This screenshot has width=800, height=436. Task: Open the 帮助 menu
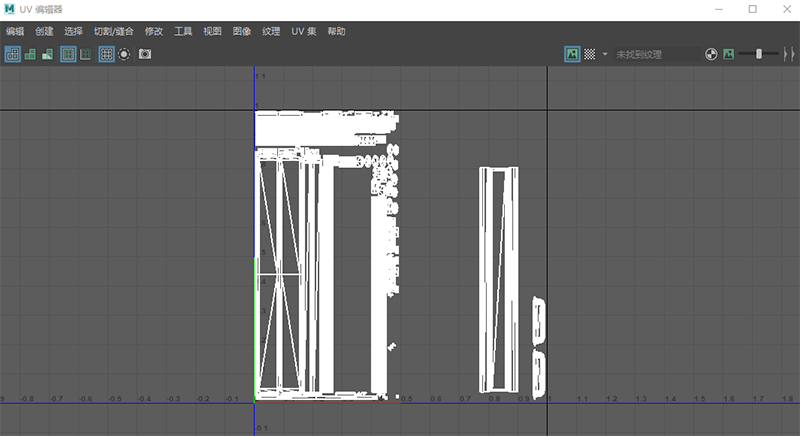(336, 32)
